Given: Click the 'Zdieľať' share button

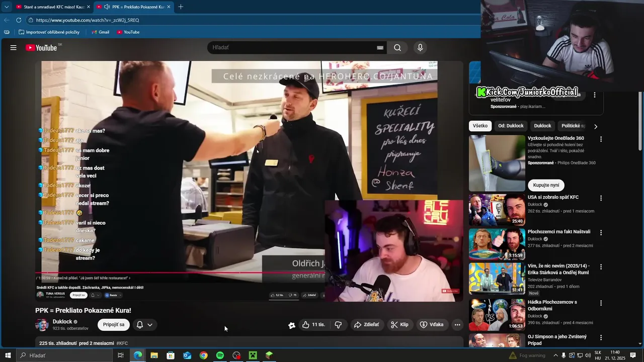Looking at the screenshot, I should [366, 325].
